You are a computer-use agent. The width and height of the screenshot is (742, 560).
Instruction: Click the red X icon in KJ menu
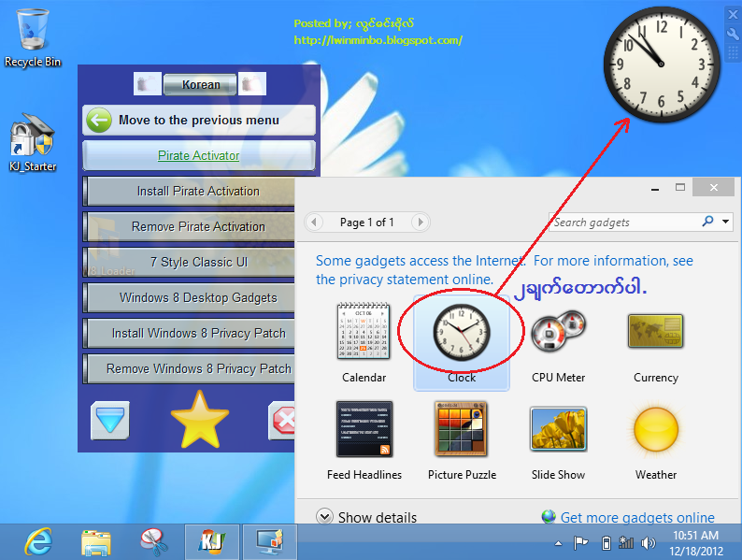tap(282, 421)
